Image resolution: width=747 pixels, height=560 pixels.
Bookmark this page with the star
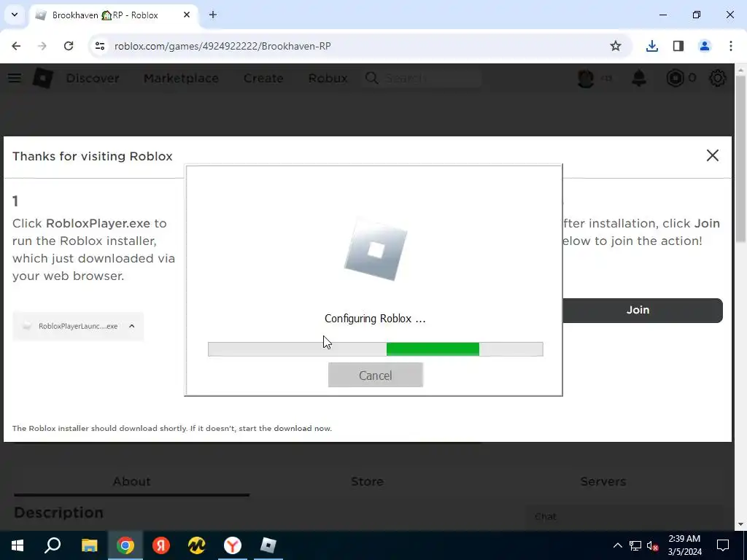tap(616, 46)
